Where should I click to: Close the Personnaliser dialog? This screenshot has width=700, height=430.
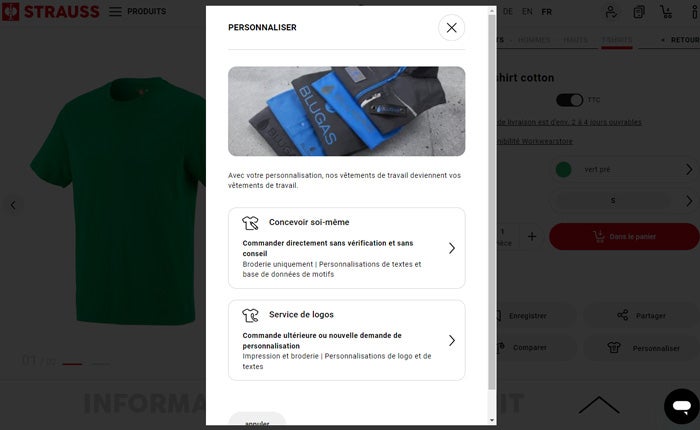pos(451,28)
